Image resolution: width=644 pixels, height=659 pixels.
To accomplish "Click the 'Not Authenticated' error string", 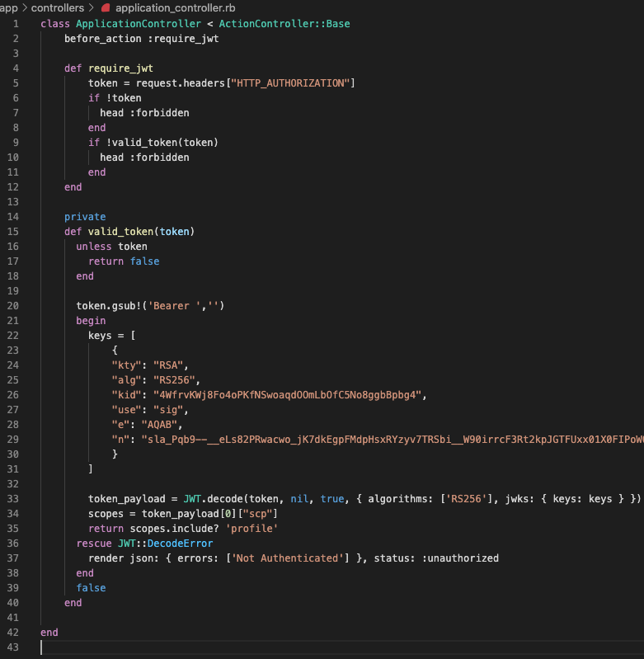I will 287,558.
